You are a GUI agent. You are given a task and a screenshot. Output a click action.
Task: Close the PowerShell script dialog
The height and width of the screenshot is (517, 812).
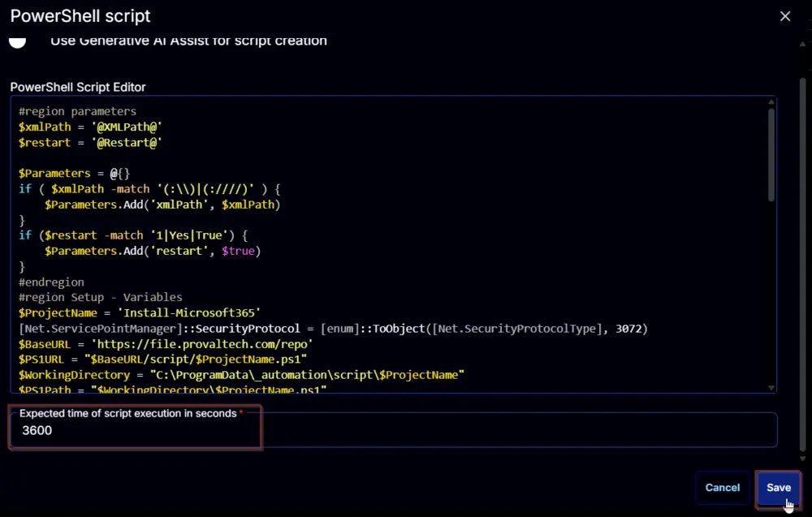(785, 16)
